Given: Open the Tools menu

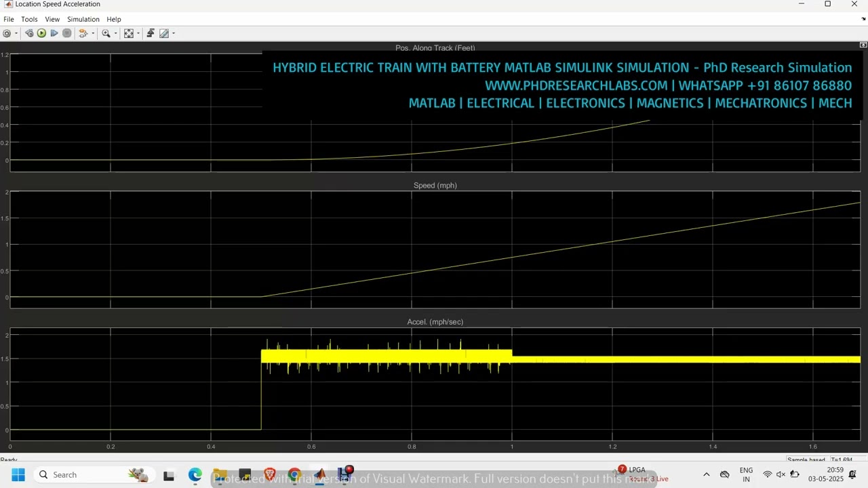Looking at the screenshot, I should 29,19.
